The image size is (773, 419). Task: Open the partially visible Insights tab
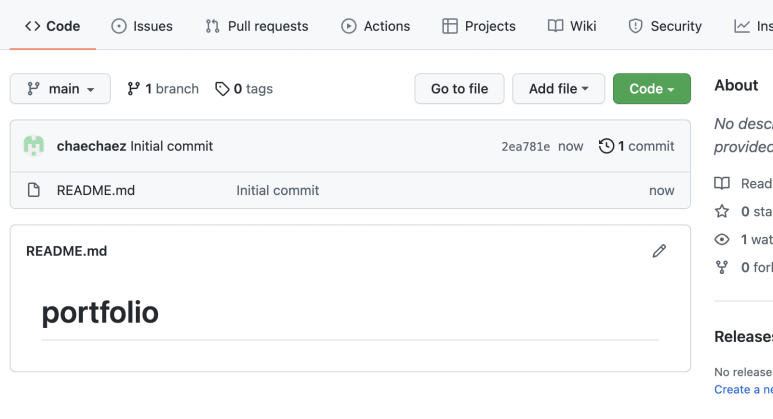click(x=753, y=26)
